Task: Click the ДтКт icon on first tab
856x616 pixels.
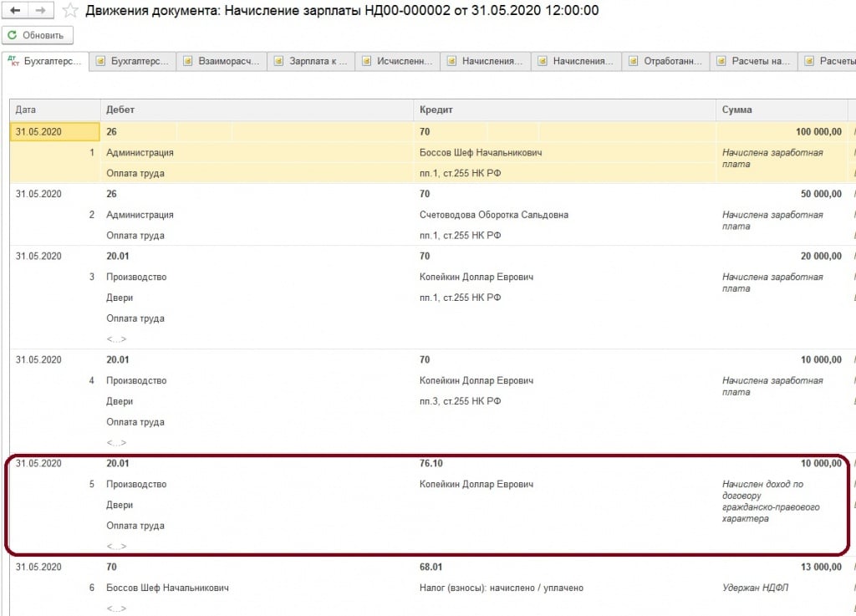Action: [13, 61]
